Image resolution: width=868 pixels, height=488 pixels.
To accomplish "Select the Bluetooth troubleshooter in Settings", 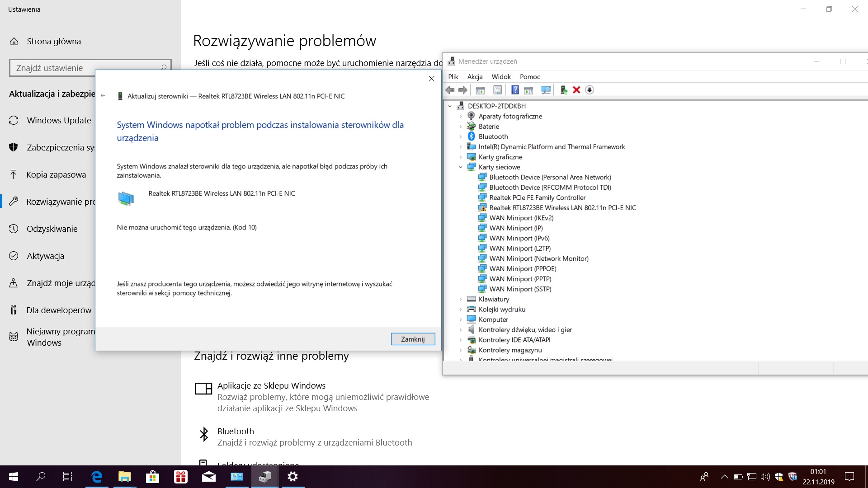I will tap(303, 436).
